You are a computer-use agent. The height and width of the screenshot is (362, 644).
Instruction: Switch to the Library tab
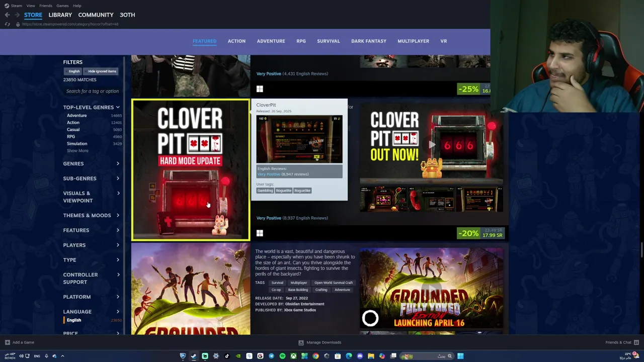coord(60,15)
